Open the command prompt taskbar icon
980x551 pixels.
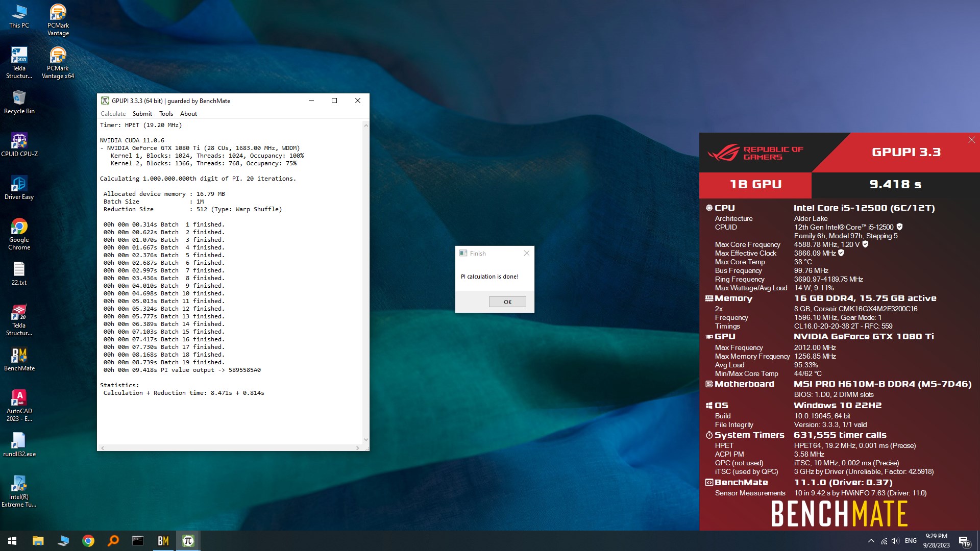[x=138, y=541]
